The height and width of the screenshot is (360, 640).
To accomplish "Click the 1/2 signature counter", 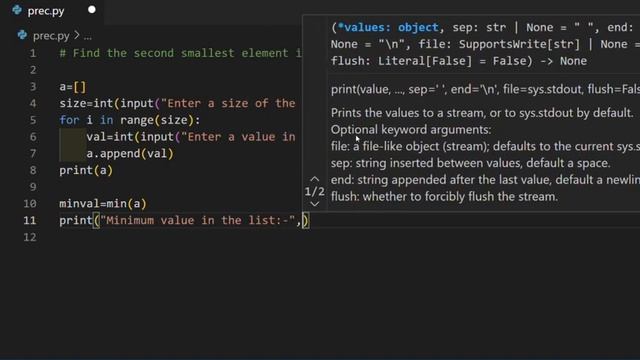I will 314,191.
